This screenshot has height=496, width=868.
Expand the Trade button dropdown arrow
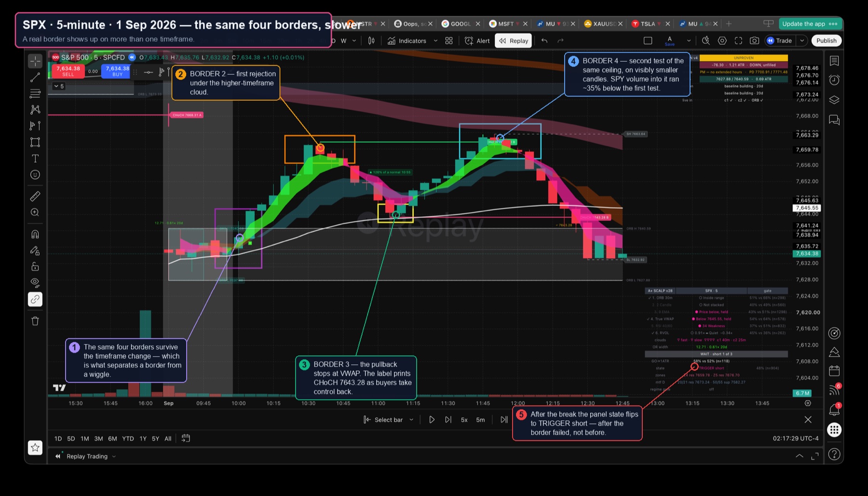(802, 41)
